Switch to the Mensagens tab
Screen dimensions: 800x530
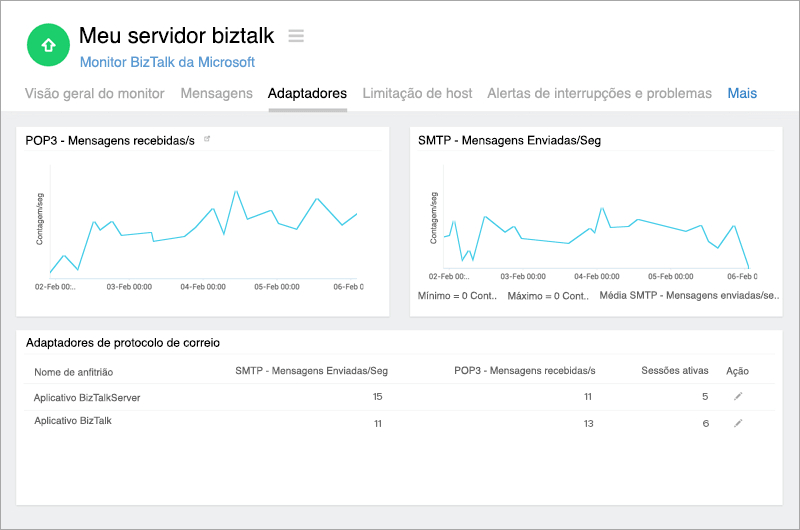pos(216,93)
